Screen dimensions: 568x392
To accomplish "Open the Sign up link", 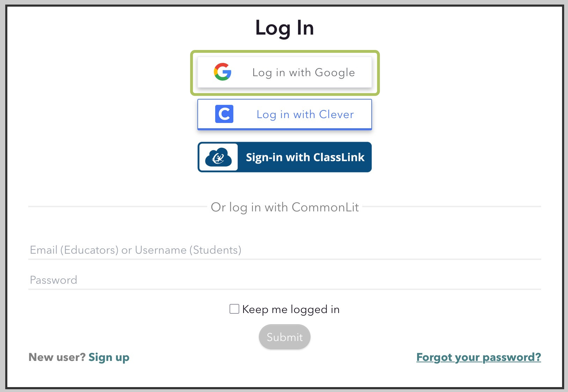I will tap(109, 357).
